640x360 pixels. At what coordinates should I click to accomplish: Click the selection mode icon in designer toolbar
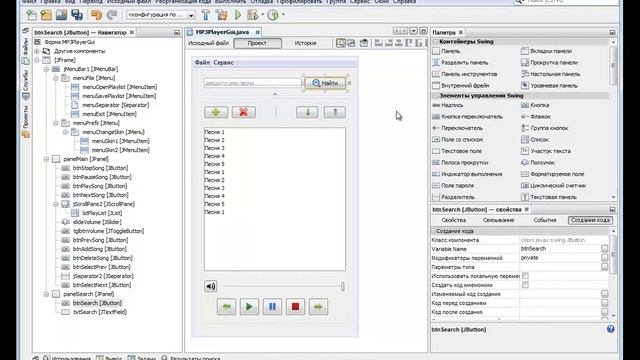(x=340, y=43)
